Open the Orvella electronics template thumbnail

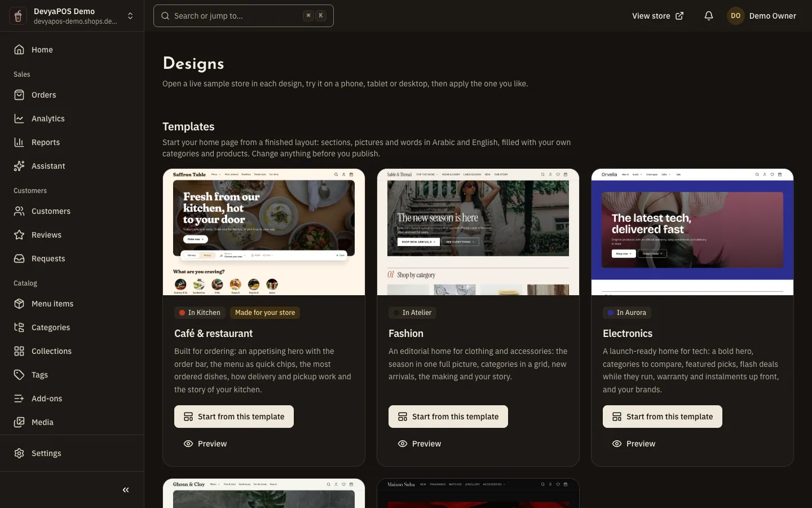(x=692, y=232)
